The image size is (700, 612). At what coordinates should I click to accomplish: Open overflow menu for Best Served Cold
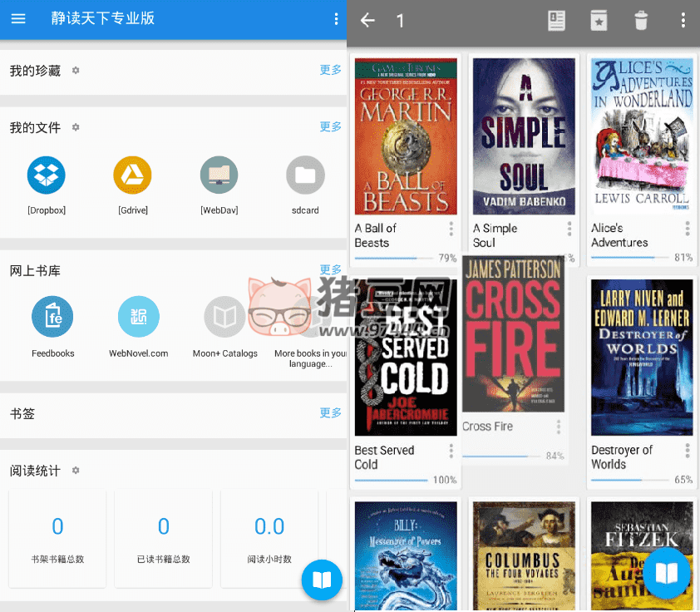click(451, 451)
